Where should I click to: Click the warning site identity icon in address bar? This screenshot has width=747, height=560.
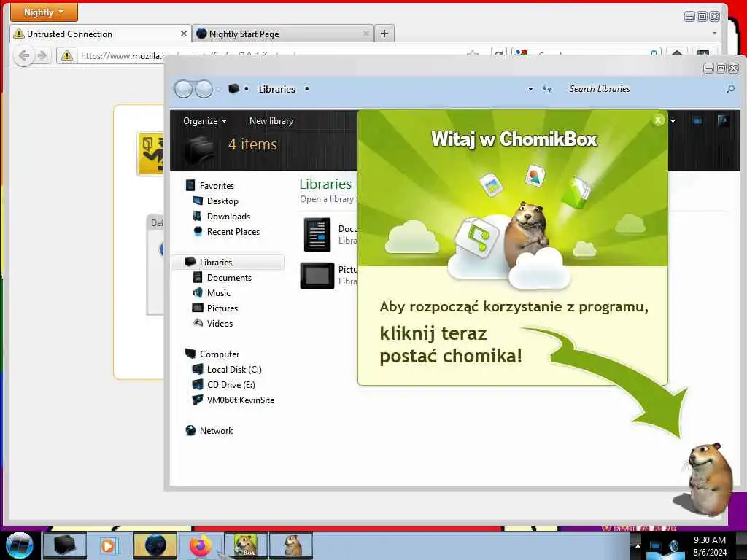click(x=66, y=55)
